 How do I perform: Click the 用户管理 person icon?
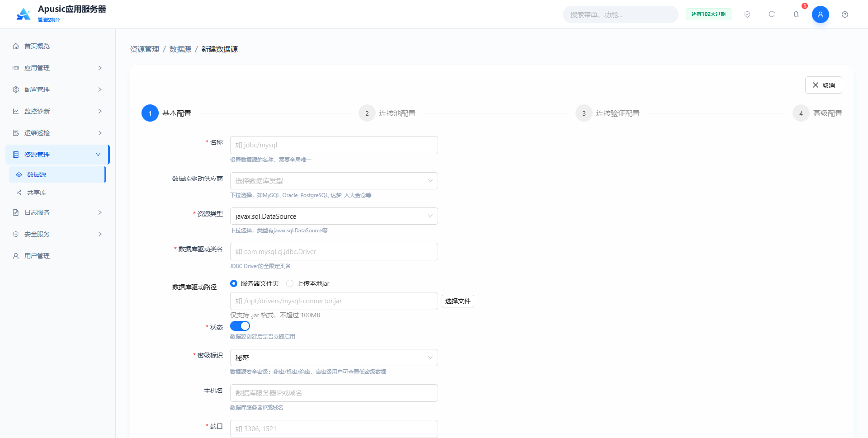pos(16,256)
